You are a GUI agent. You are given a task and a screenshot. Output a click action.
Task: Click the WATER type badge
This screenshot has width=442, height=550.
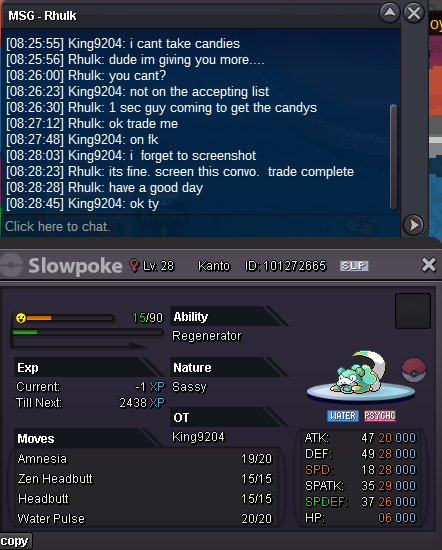(x=343, y=416)
